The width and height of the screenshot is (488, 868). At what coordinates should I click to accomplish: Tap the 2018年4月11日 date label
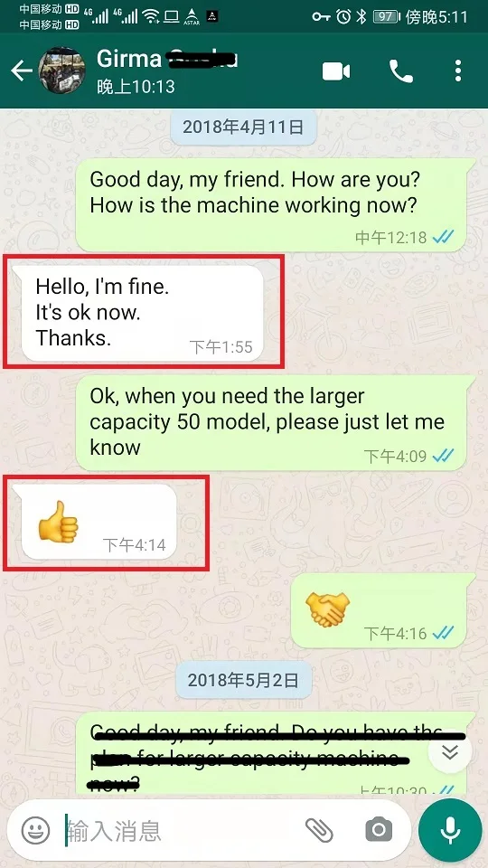pos(243,127)
